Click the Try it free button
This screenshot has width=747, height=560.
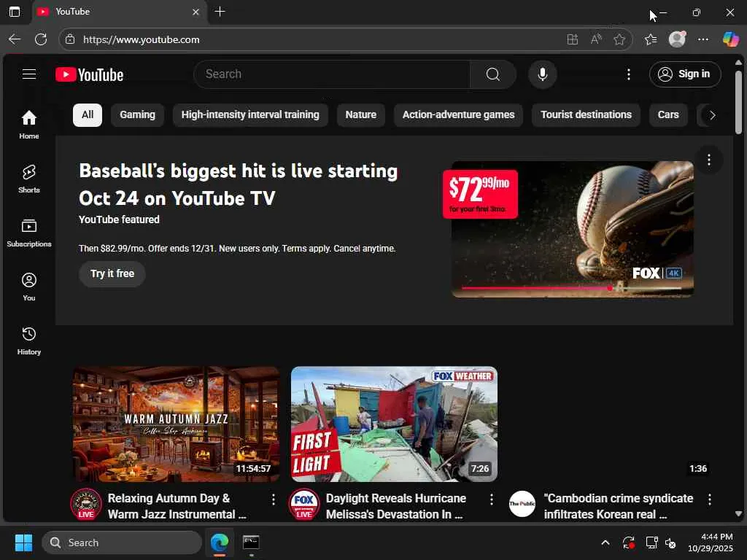(x=112, y=274)
